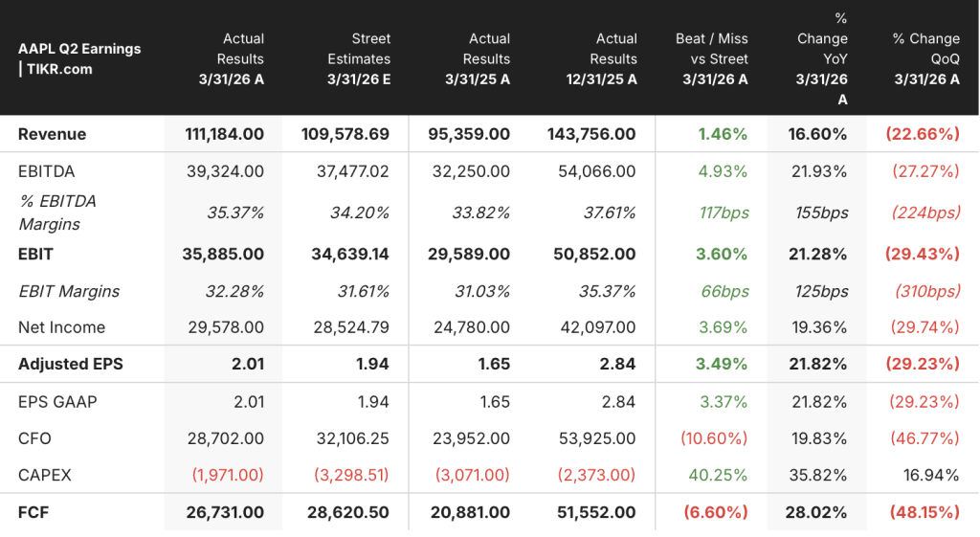Select CFO QoQ change (46.77%)
Screen dimensions: 980x537
point(925,438)
